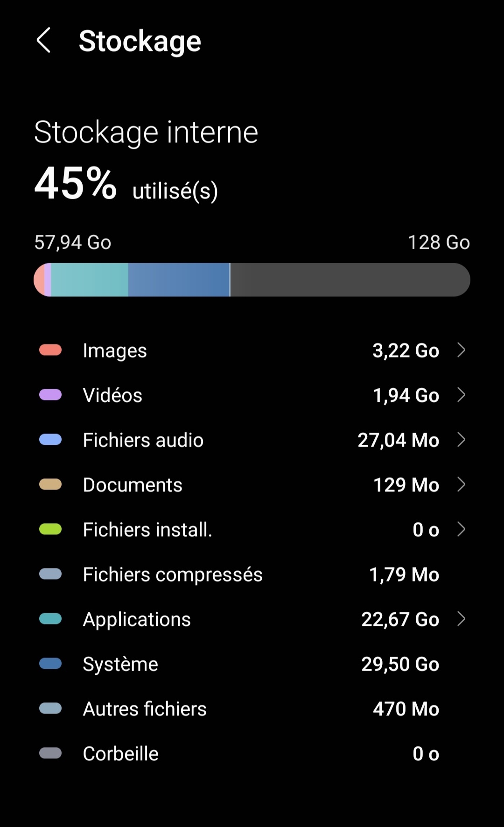Expand Vidéos with its chevron arrow

coord(461,395)
